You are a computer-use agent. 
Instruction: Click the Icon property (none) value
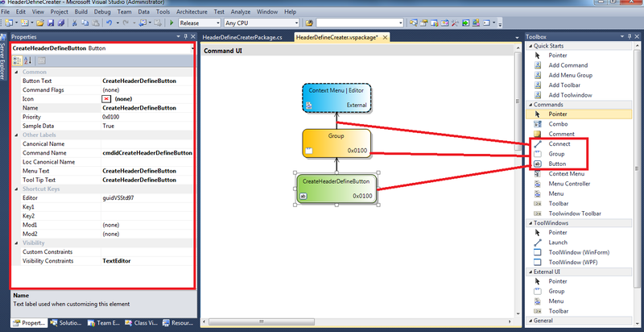pos(147,99)
